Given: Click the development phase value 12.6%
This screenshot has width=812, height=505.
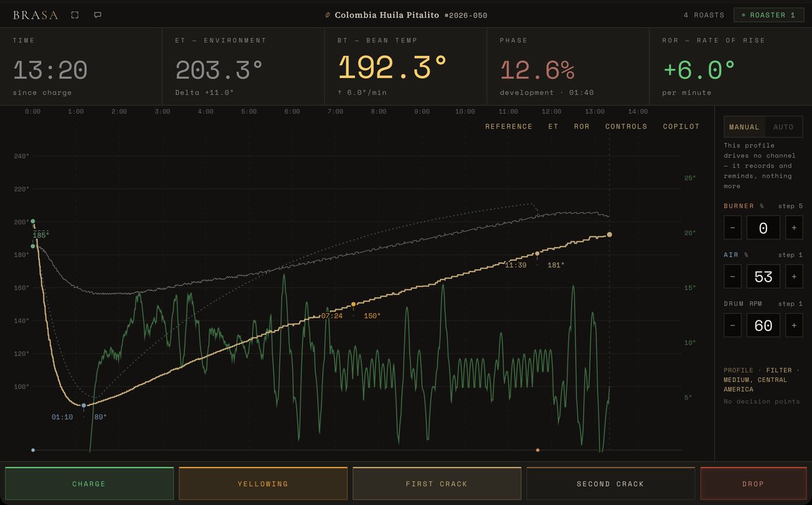Looking at the screenshot, I should (537, 70).
